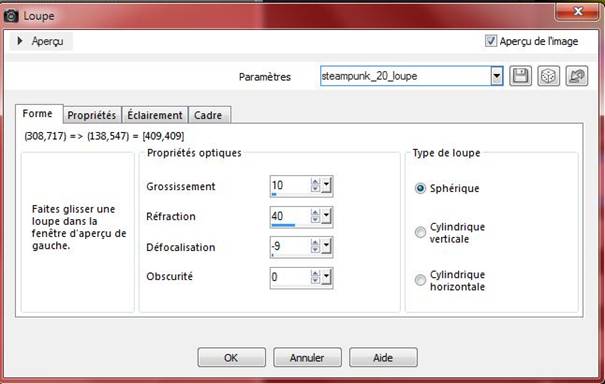
Task: Toggle the Aperçu de l'image checkbox
Action: (491, 41)
